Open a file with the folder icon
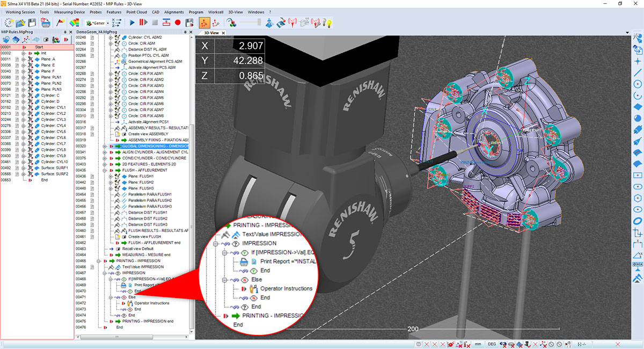The width and height of the screenshot is (644, 349). 20,23
